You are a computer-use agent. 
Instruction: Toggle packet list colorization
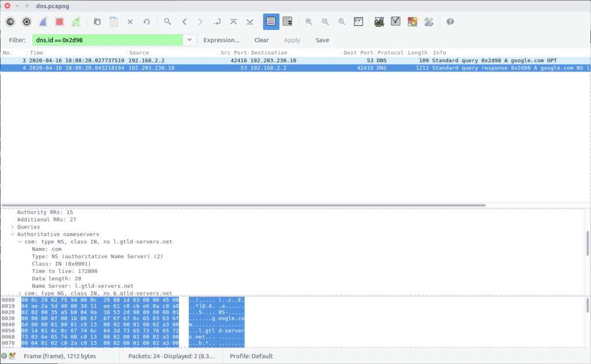point(271,22)
